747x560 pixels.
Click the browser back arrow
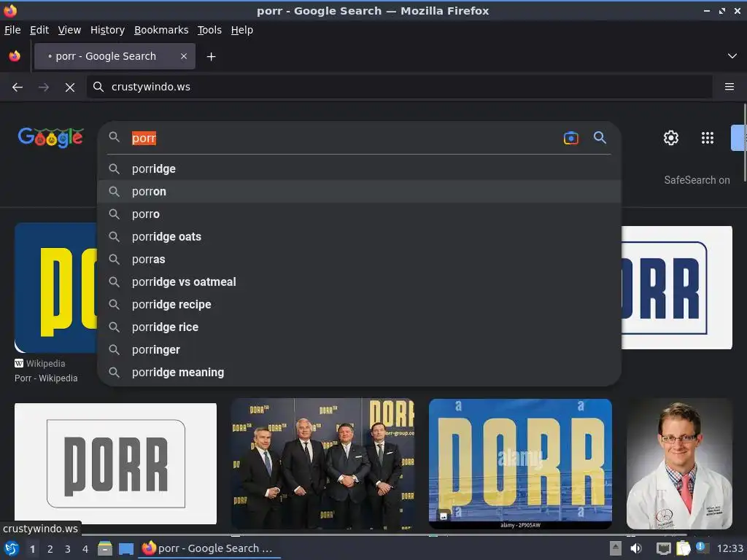coord(18,87)
